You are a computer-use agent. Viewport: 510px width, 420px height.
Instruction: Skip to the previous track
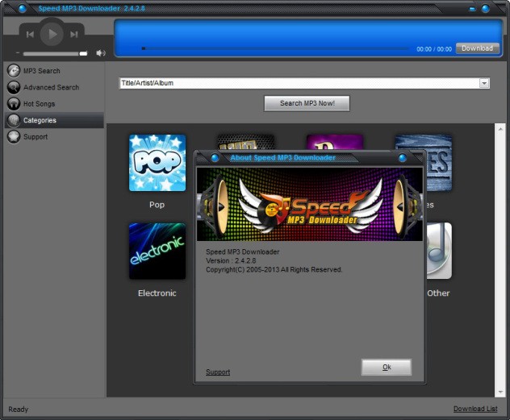click(x=30, y=34)
